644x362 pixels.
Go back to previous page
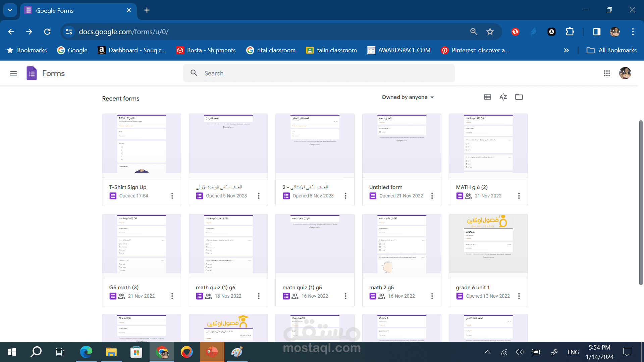pos(11,32)
